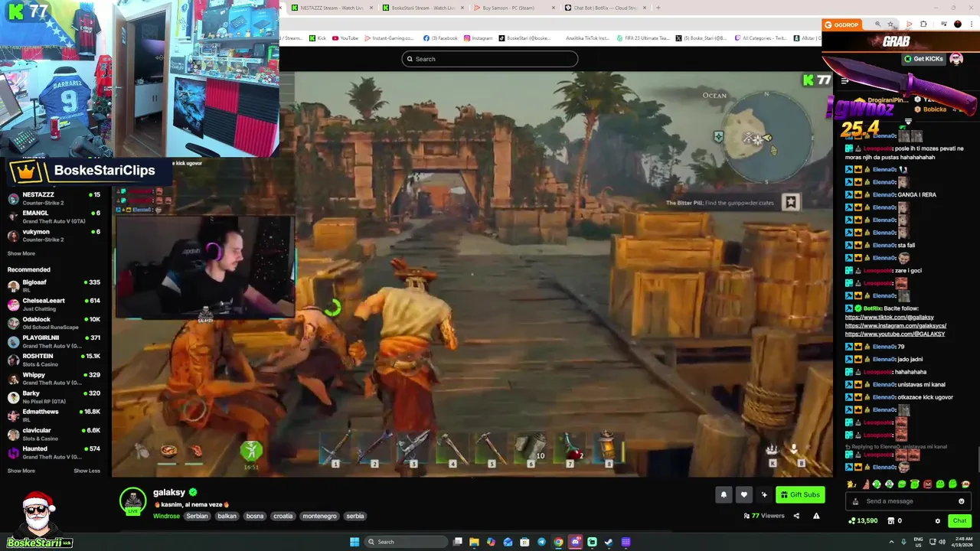Open Instant-Gaming bookmark

(x=389, y=38)
